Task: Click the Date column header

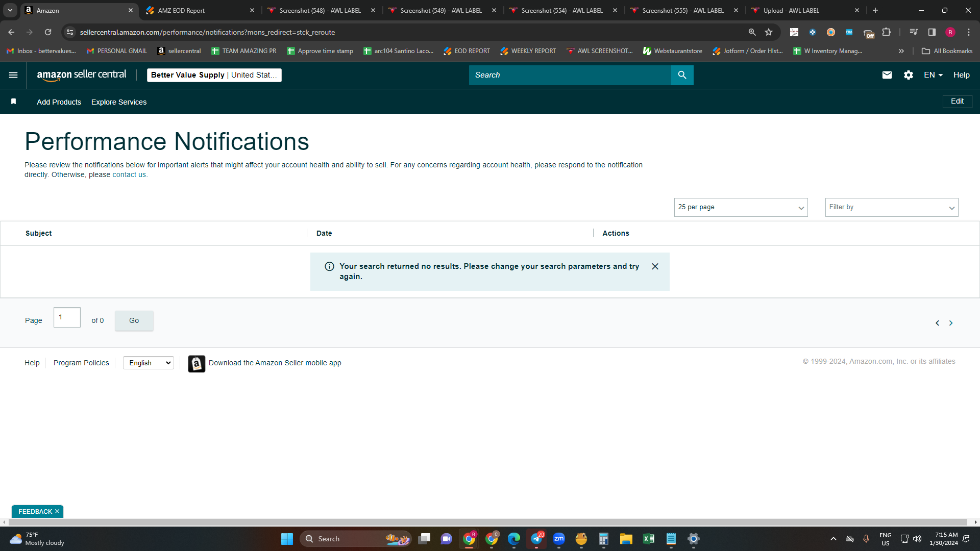Action: pyautogui.click(x=324, y=233)
